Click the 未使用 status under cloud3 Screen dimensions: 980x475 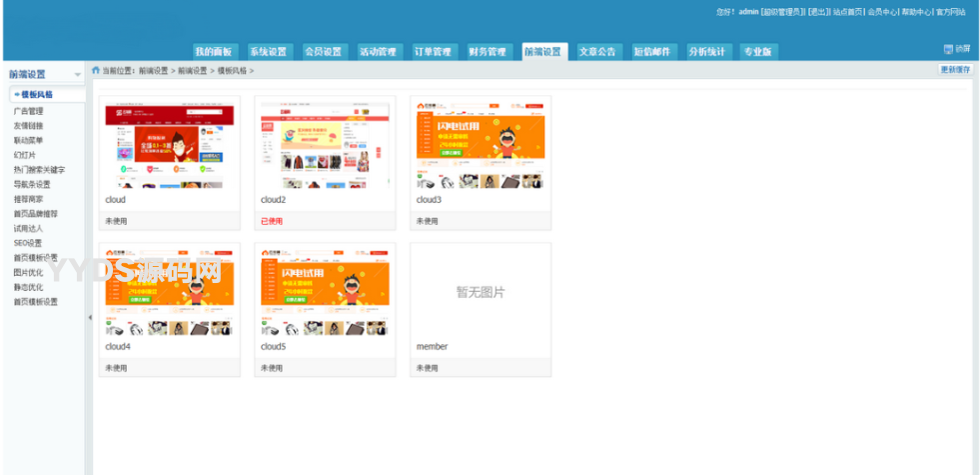(x=427, y=222)
